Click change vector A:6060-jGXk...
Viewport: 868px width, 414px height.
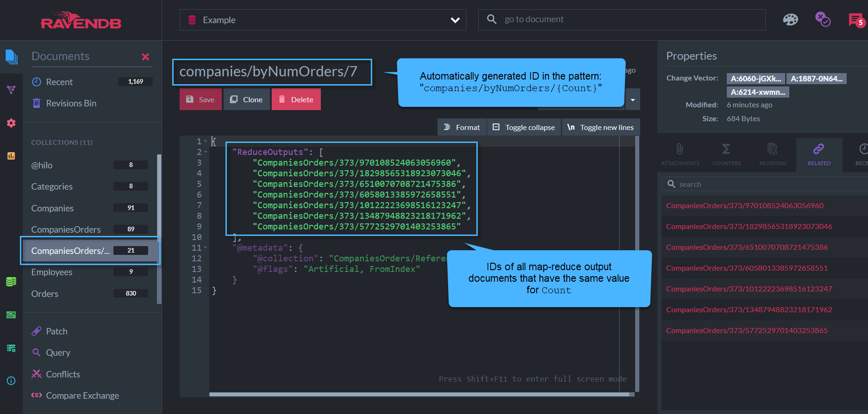(756, 79)
